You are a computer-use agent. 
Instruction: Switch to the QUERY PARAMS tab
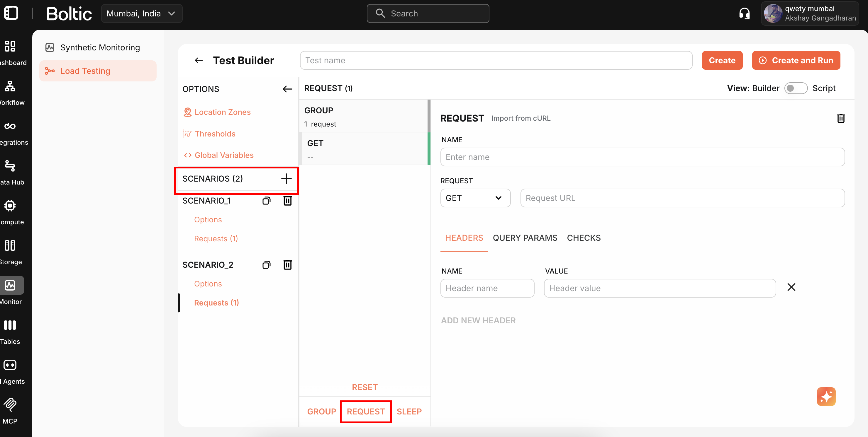point(525,238)
